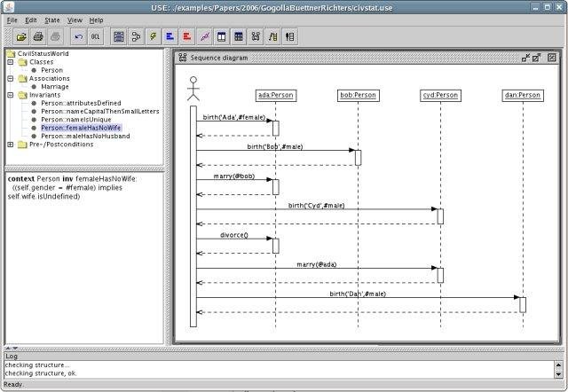
Task: Select invariant Person::femaleHasNoWife
Action: coord(81,128)
